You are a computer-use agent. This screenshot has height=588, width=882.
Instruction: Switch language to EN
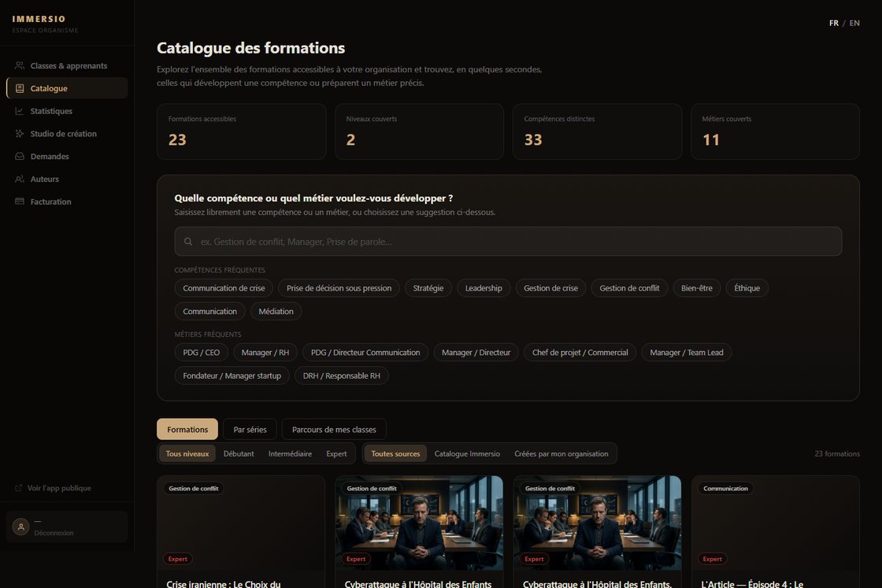(854, 23)
